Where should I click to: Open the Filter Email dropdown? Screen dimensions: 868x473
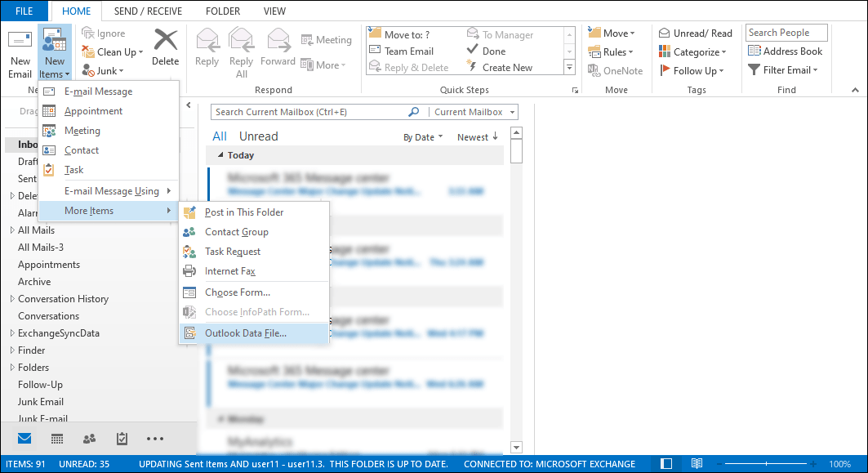coord(783,69)
